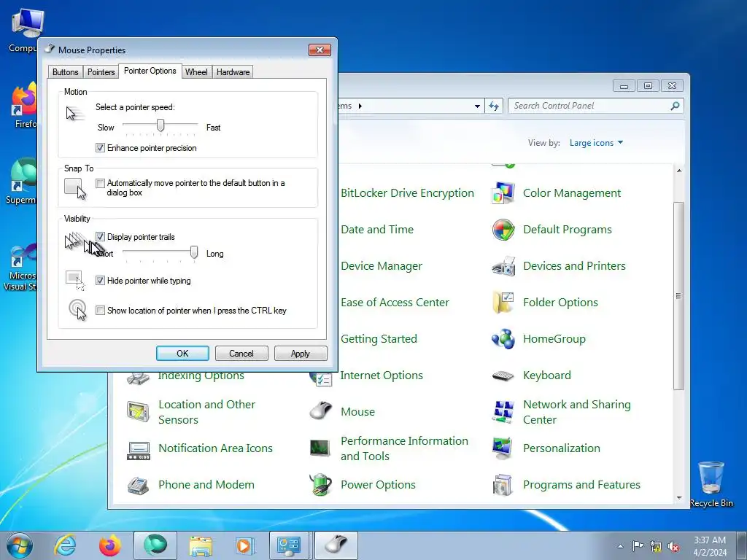This screenshot has height=560, width=747.
Task: Launch Firefox from the taskbar
Action: [x=109, y=545]
